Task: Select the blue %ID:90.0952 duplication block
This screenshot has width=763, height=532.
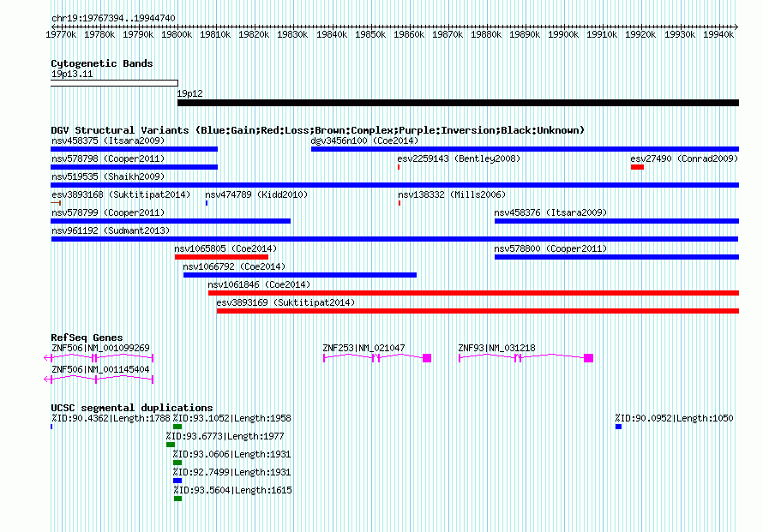Action: click(x=618, y=427)
